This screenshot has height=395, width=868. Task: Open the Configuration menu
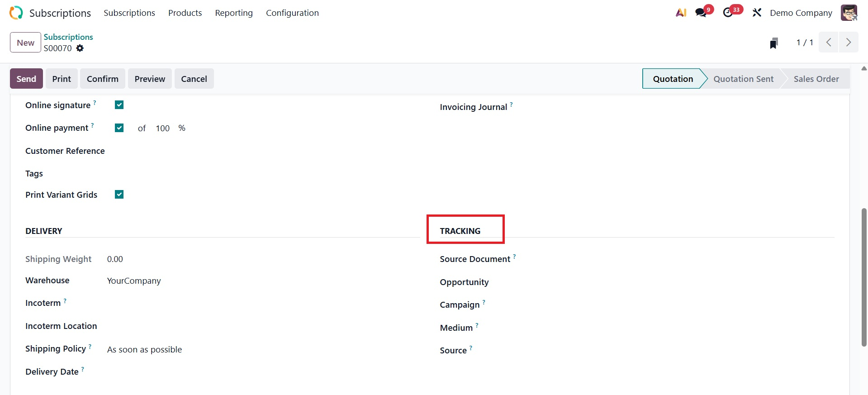point(292,13)
